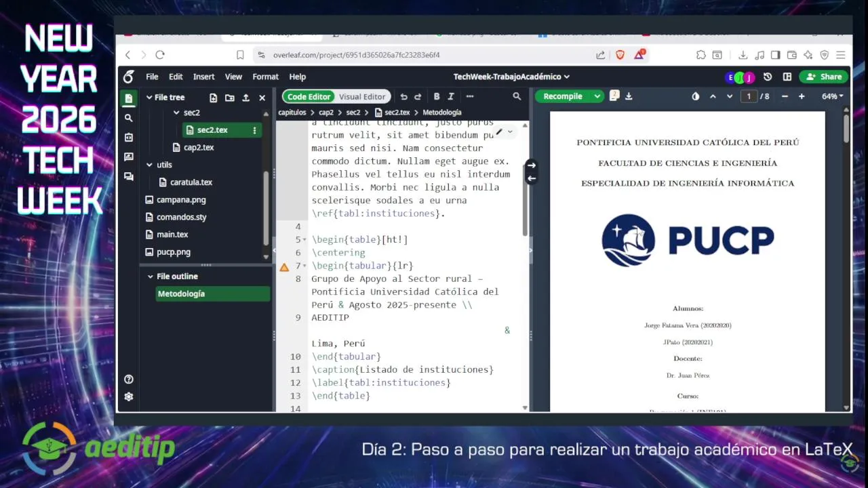
Task: Reload the browser page
Action: coord(160,55)
